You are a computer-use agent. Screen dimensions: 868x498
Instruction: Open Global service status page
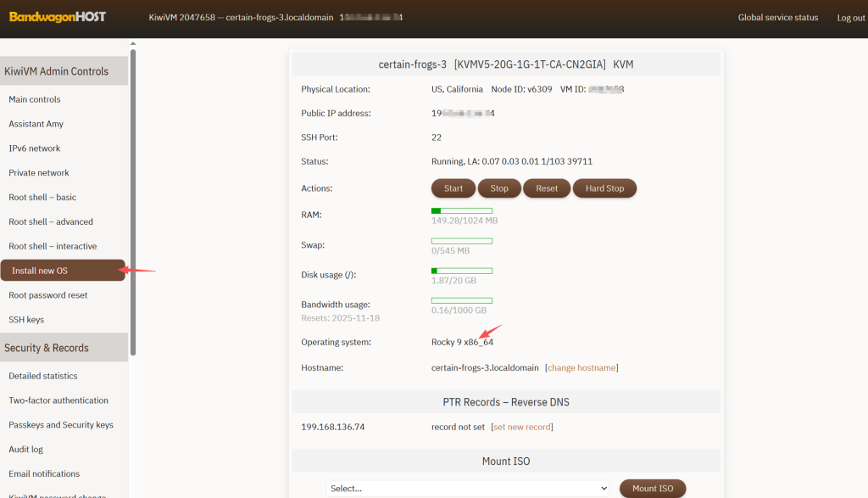[x=777, y=17]
